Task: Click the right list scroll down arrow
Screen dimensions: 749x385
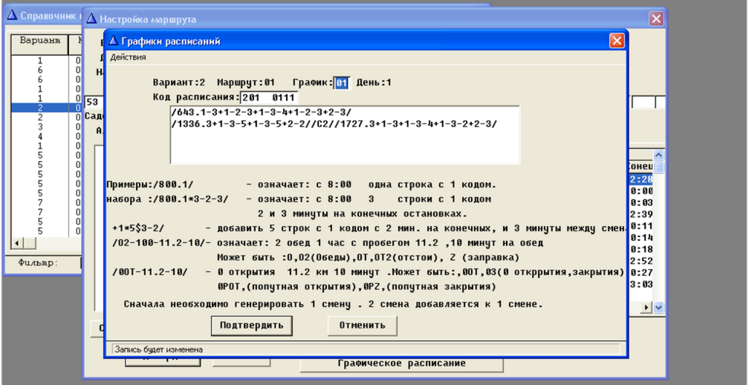Action: point(658,307)
